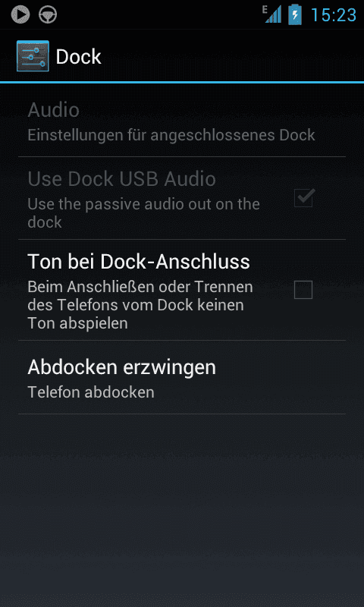The height and width of the screenshot is (607, 364).
Task: Uncheck the Use Dock USB Audio checkbox
Action: tap(303, 198)
